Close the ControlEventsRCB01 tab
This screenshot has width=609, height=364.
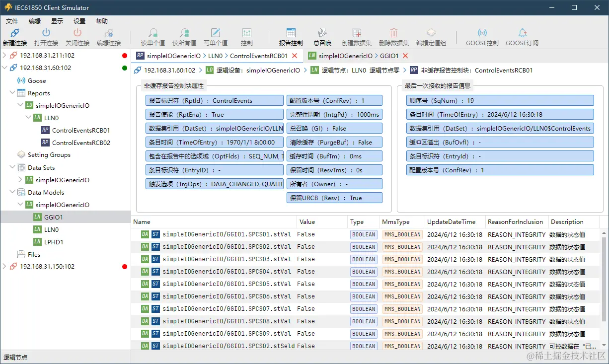point(295,56)
